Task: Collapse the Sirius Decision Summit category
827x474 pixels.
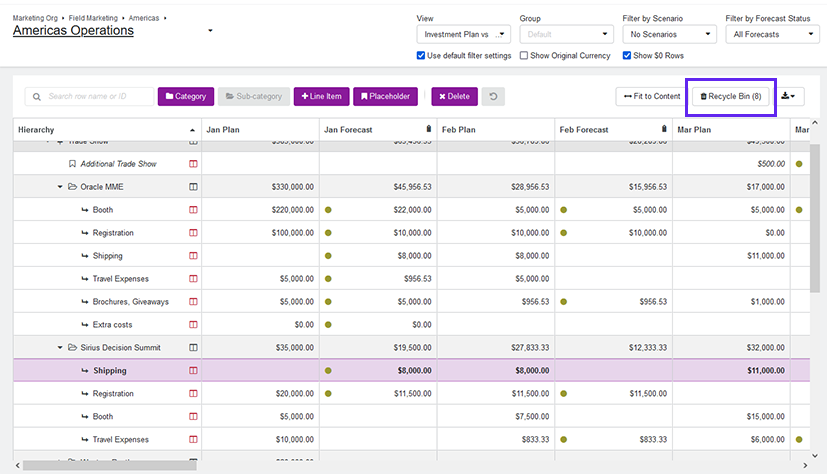Action: click(x=60, y=347)
